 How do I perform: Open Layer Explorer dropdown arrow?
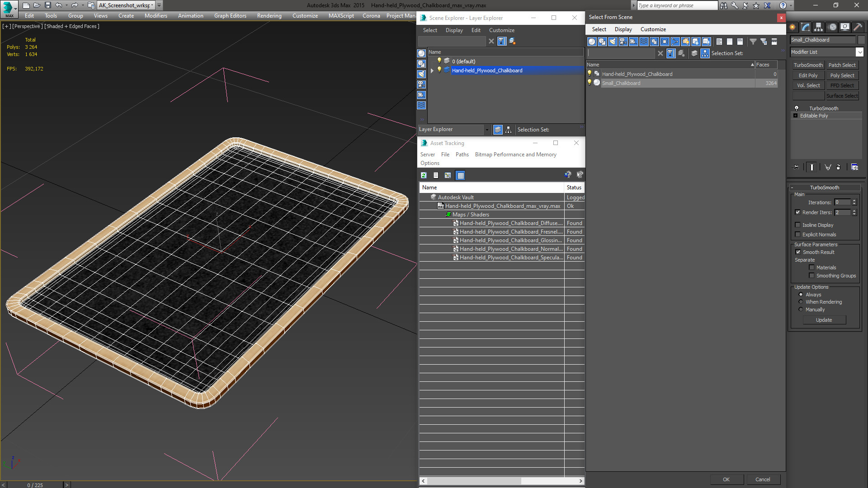click(487, 130)
